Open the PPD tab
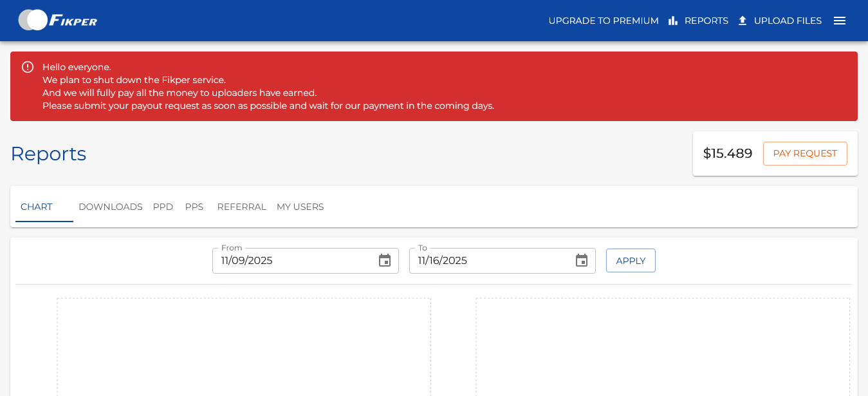This screenshot has height=396, width=868. pyautogui.click(x=163, y=207)
